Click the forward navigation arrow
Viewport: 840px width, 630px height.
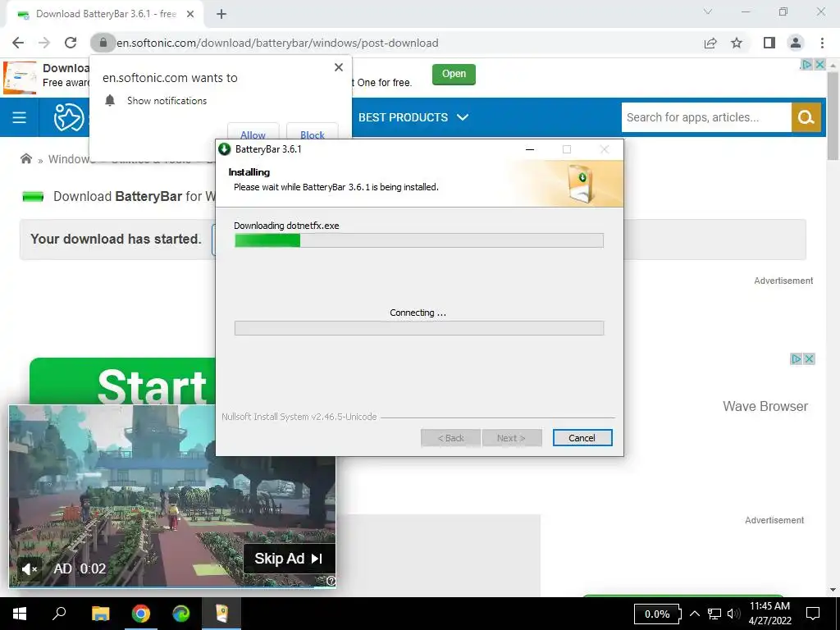(x=44, y=43)
